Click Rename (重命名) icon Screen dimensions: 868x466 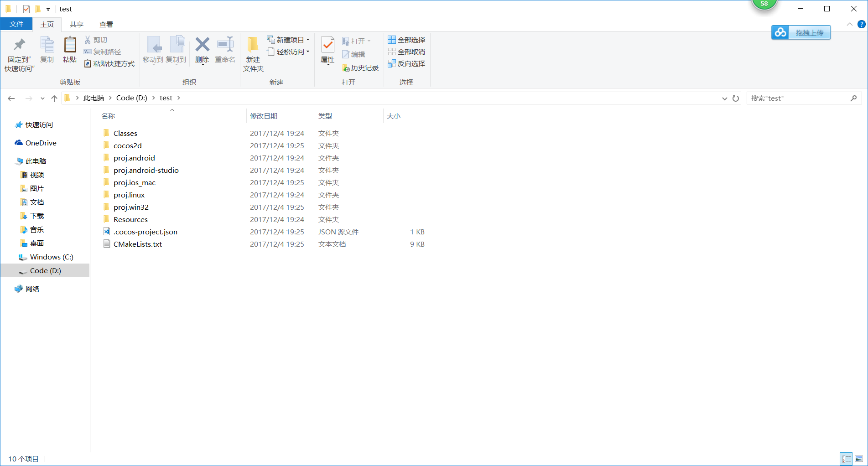(x=225, y=45)
